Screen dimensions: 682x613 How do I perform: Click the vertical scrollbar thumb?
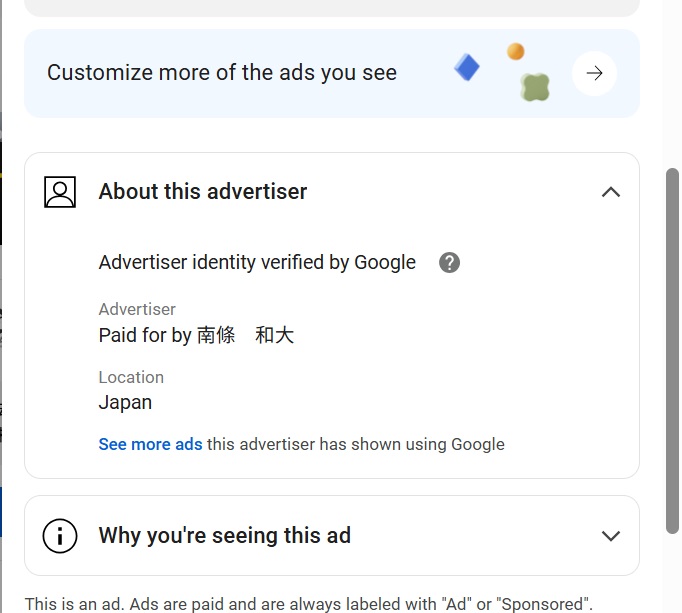(672, 351)
